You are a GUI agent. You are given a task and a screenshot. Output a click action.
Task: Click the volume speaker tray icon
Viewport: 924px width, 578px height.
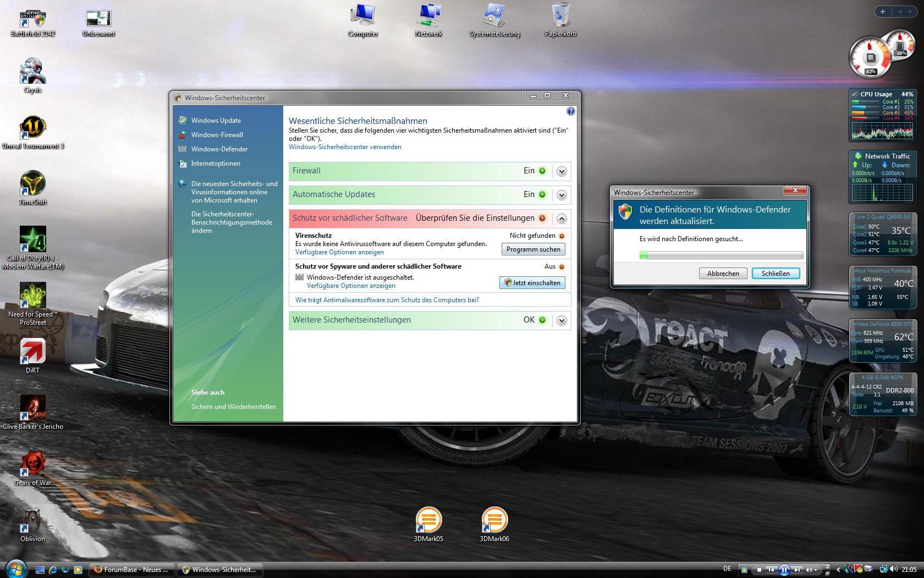(x=894, y=569)
